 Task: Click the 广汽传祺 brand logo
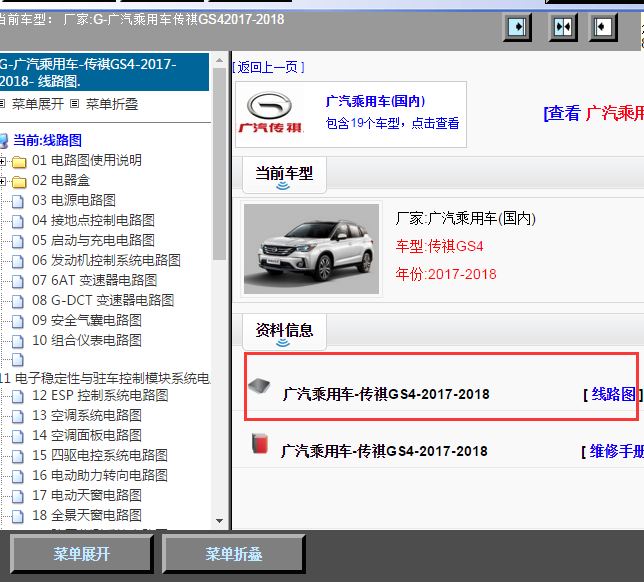[270, 113]
